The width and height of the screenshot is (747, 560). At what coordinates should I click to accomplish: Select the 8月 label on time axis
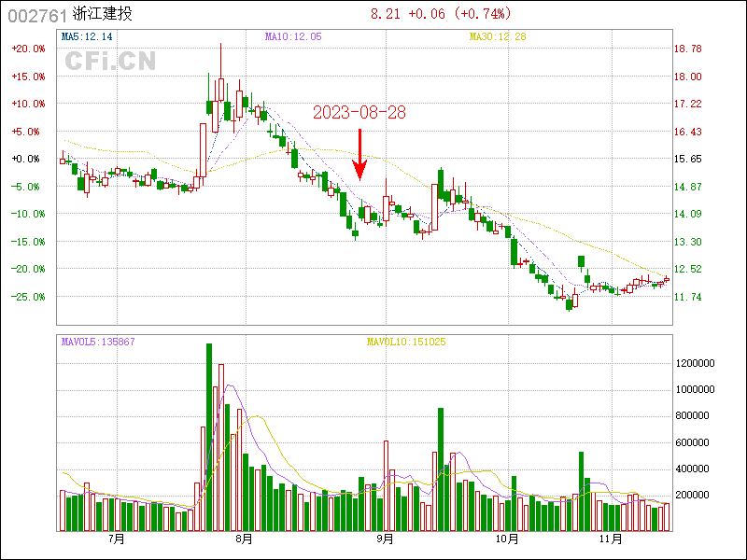(x=244, y=539)
